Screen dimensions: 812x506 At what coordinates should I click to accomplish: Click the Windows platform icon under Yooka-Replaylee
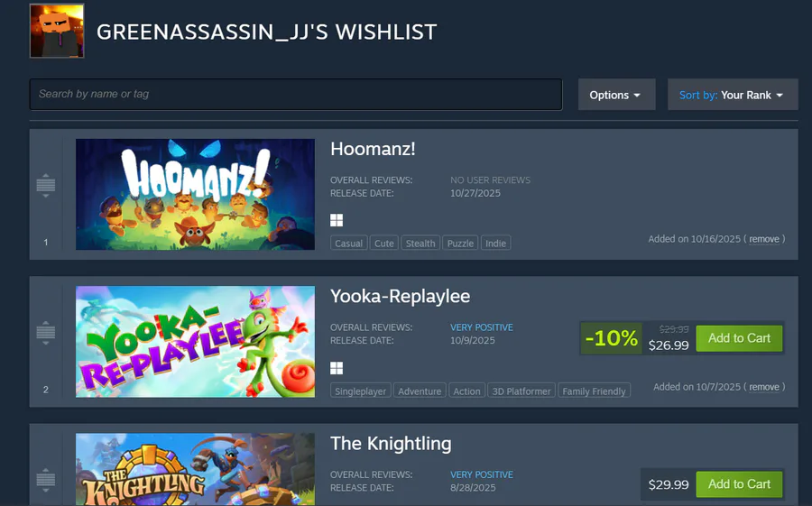coord(337,368)
